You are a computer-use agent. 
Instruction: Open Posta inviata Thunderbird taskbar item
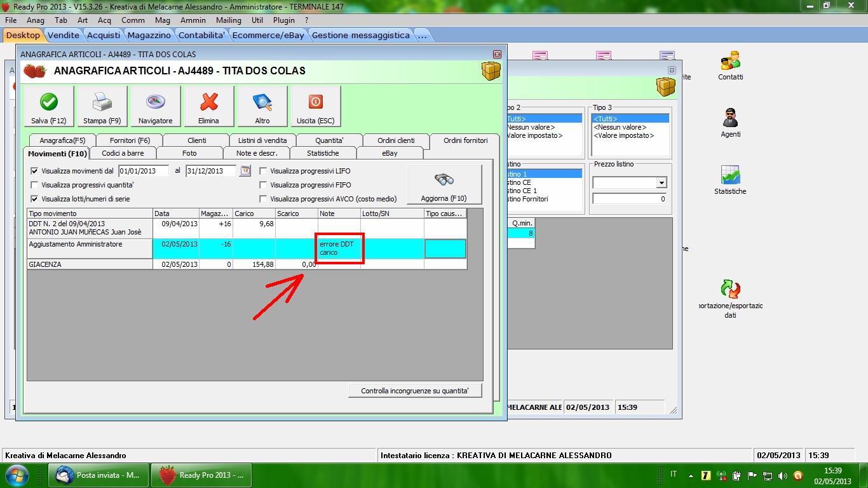(99, 475)
